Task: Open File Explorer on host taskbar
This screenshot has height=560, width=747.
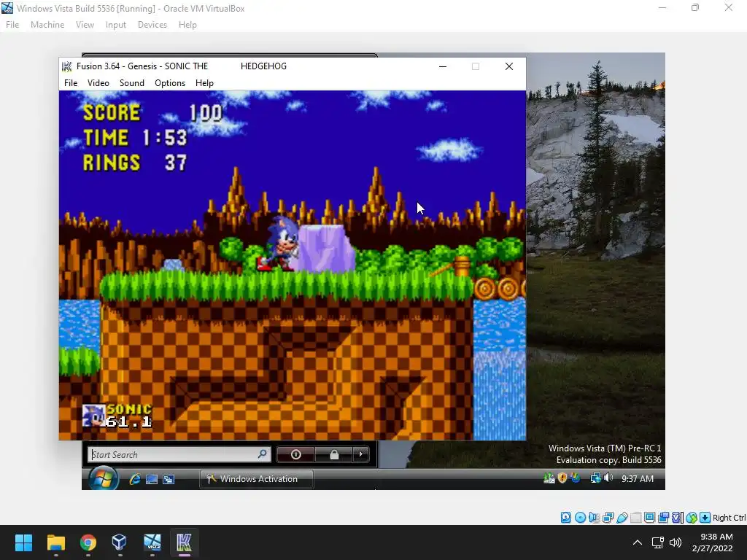Action: click(x=55, y=542)
